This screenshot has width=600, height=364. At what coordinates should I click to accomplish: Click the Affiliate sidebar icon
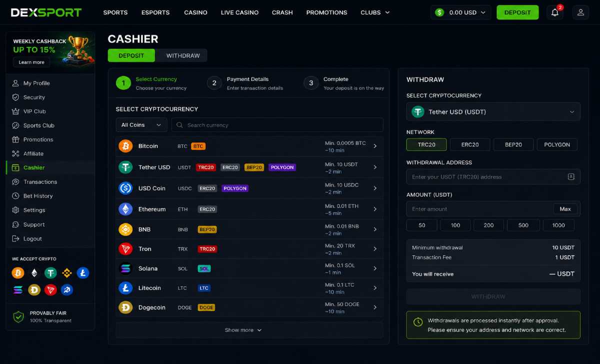point(15,153)
